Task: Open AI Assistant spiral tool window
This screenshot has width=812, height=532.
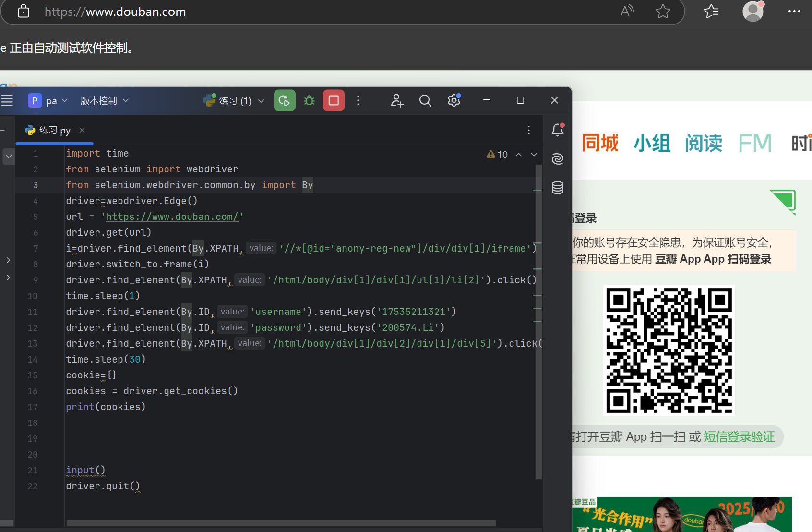Action: coord(558,159)
